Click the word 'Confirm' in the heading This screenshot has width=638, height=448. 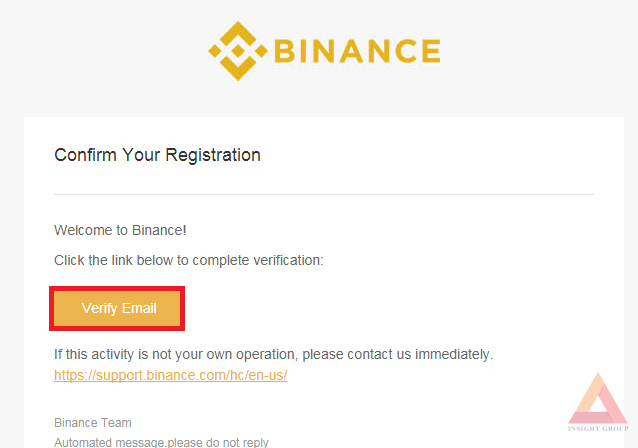point(85,155)
